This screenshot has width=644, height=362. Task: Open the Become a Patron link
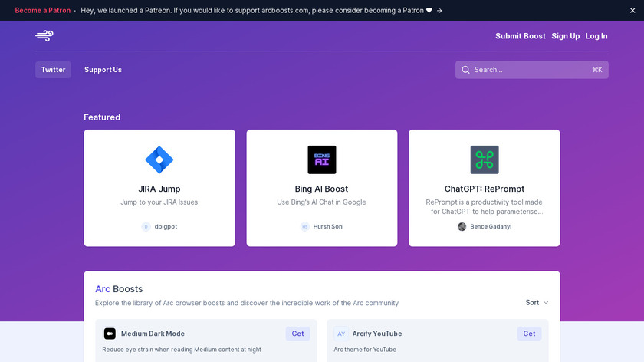(43, 10)
